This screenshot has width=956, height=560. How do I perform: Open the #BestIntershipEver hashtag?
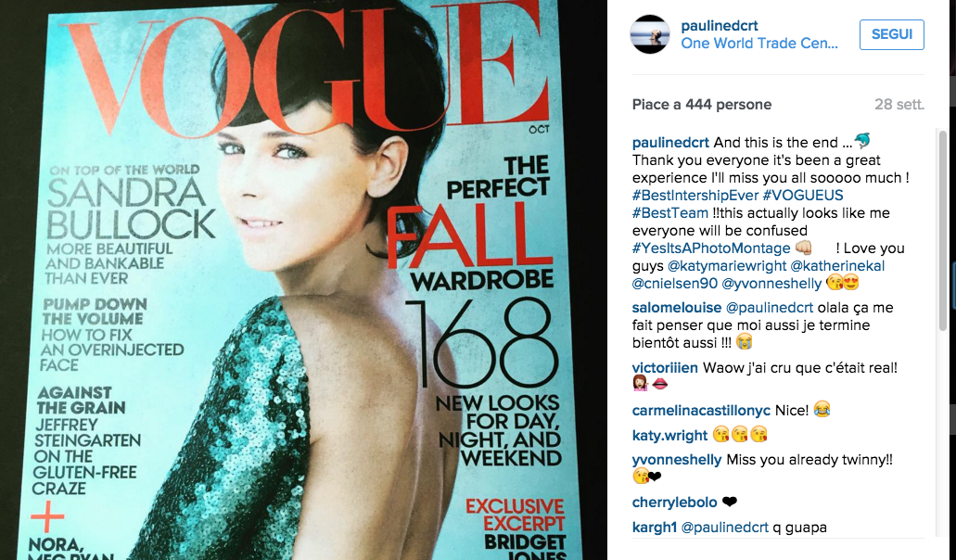[x=695, y=196]
